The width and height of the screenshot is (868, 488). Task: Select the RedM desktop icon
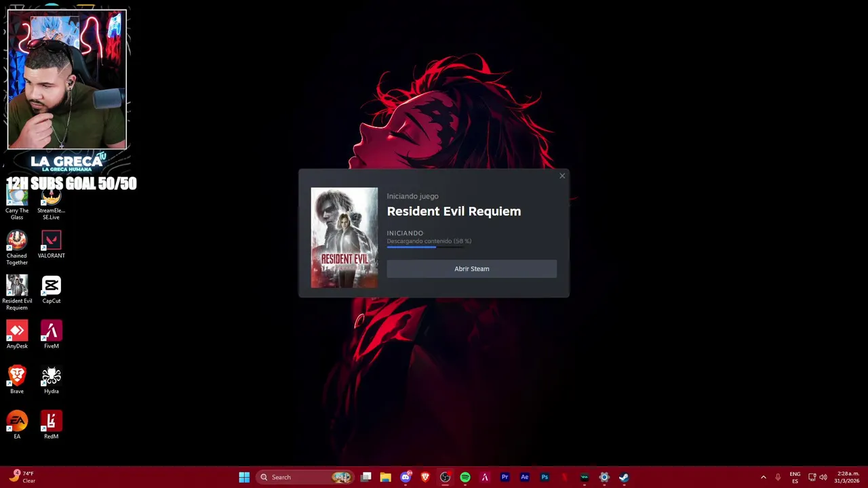(52, 425)
